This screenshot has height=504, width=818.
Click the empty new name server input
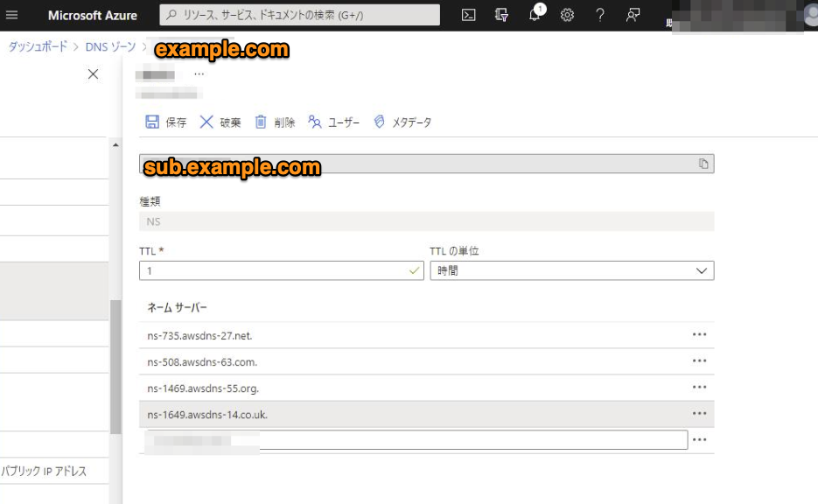coord(416,440)
